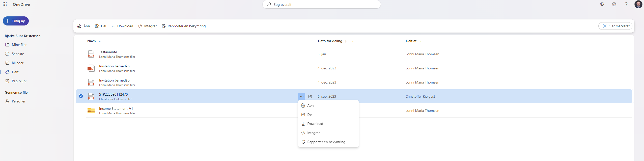The width and height of the screenshot is (644, 161).
Task: Click the Tilføj ny button
Action: pos(16,21)
